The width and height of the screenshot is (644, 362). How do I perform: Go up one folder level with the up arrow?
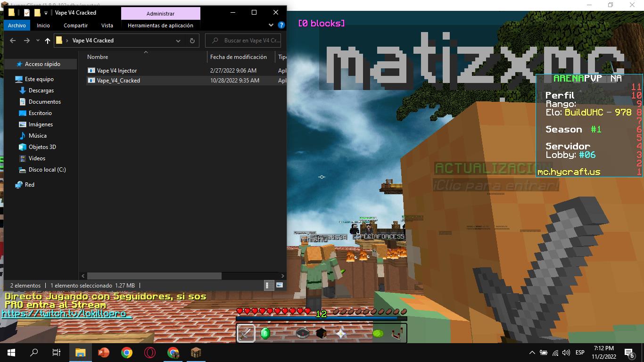tap(47, 41)
